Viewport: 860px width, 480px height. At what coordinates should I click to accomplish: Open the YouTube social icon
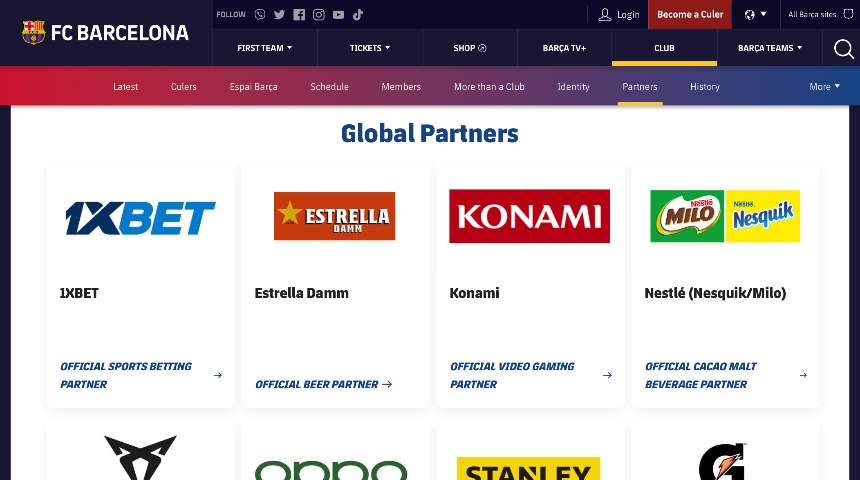pyautogui.click(x=338, y=15)
